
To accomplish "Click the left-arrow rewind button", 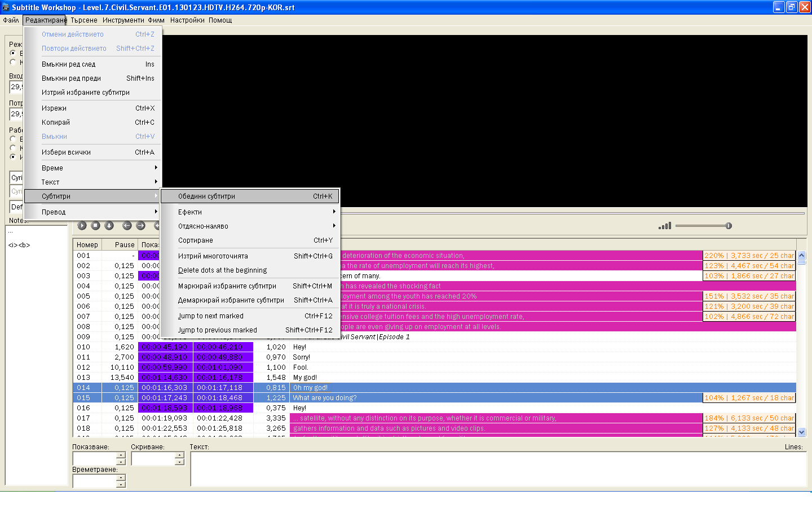I will (x=127, y=226).
